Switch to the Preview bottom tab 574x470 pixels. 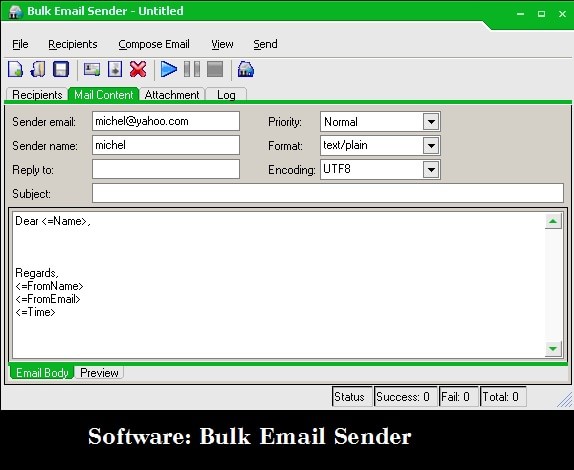click(99, 373)
